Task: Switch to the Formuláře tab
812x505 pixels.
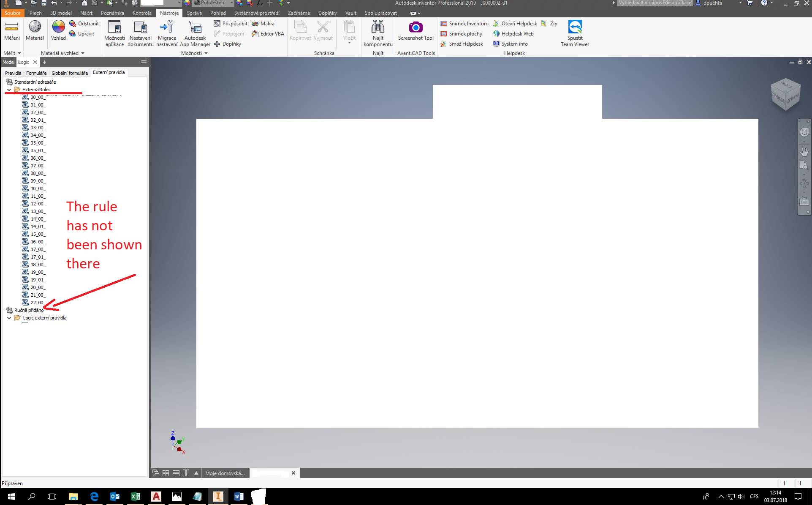Action: click(x=36, y=73)
